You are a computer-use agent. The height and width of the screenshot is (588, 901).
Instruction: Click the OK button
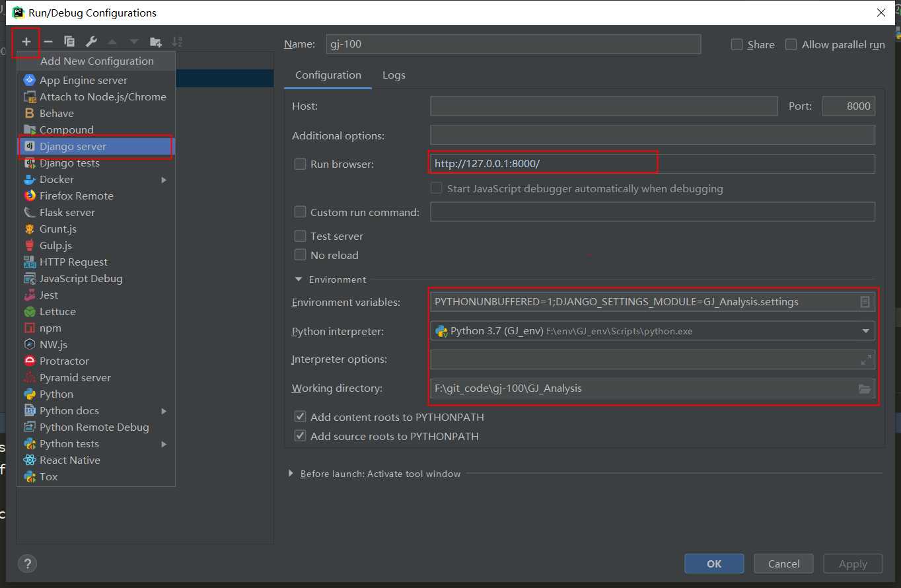tap(714, 564)
